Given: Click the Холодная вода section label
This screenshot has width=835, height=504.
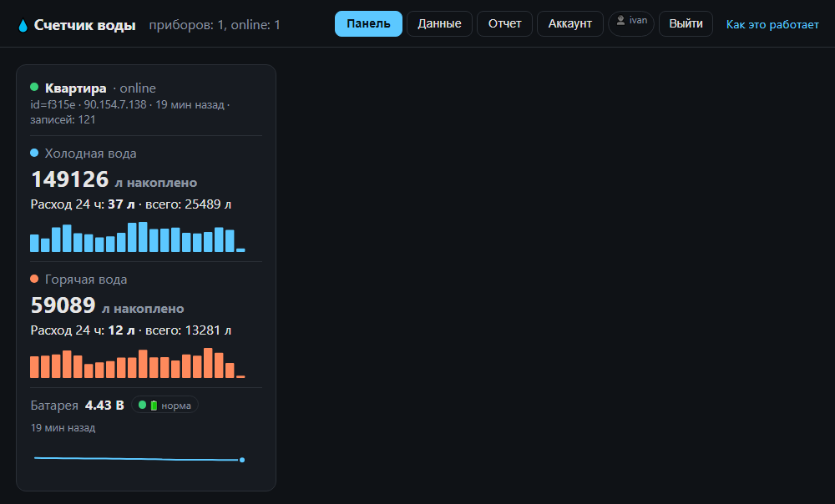Looking at the screenshot, I should pyautogui.click(x=90, y=154).
